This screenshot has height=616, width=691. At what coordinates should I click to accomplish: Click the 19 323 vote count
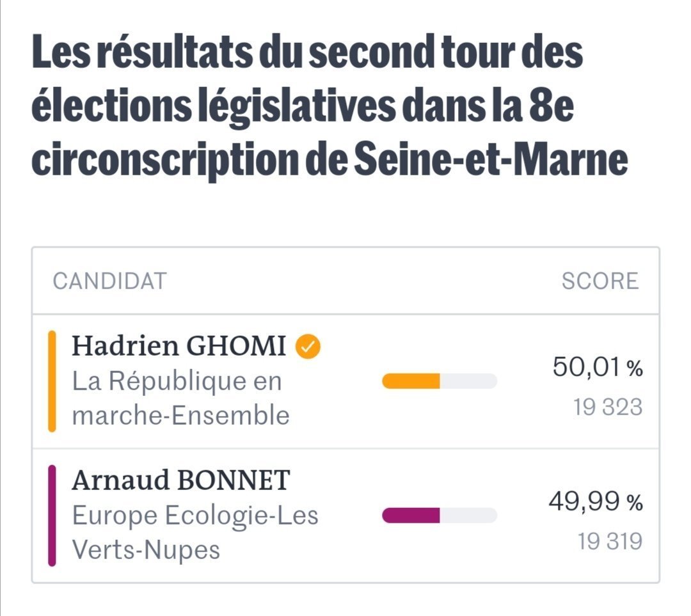click(608, 407)
